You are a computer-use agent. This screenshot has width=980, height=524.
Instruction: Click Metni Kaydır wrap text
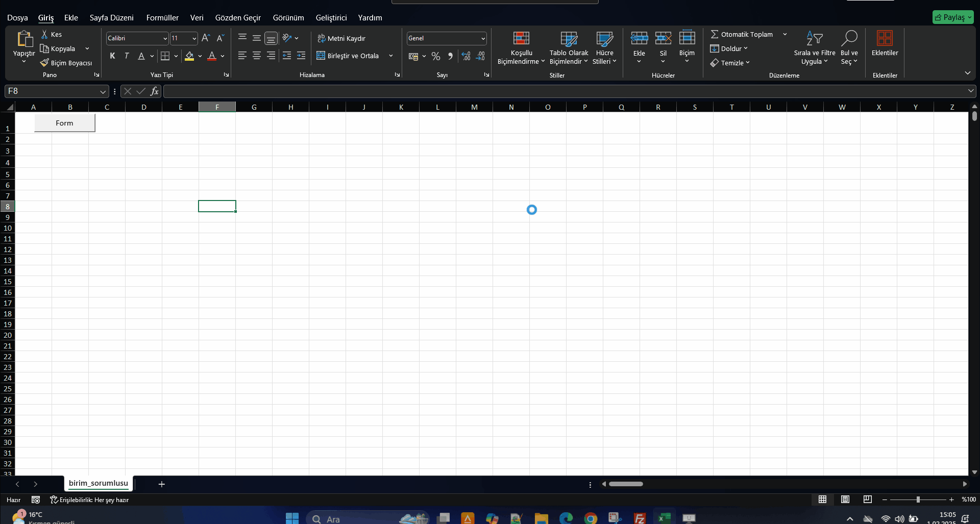click(341, 38)
